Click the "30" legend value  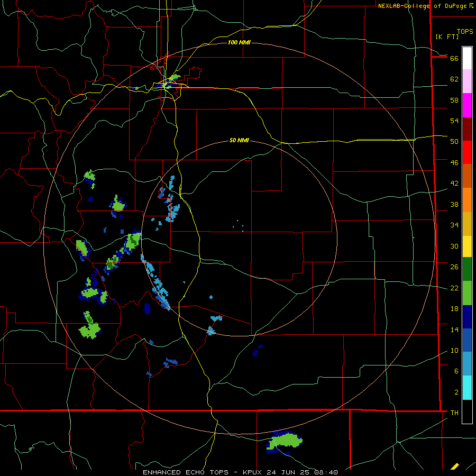click(x=454, y=246)
